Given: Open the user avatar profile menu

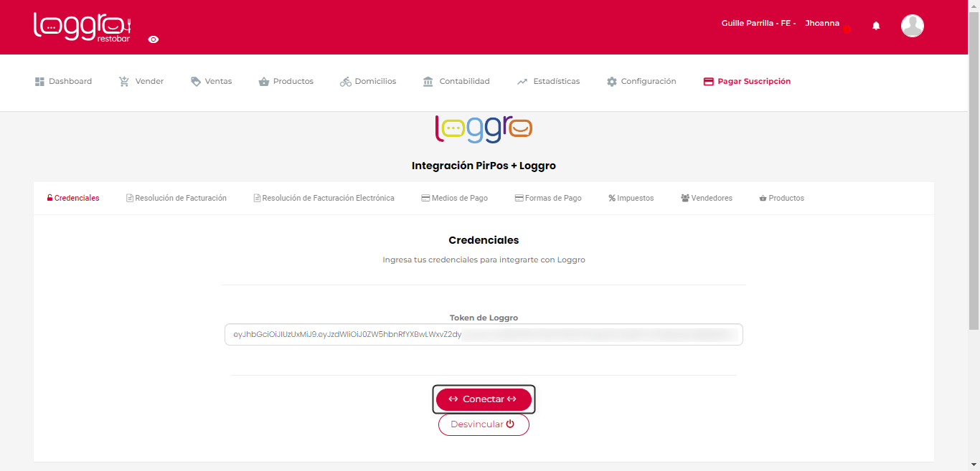Looking at the screenshot, I should [913, 26].
